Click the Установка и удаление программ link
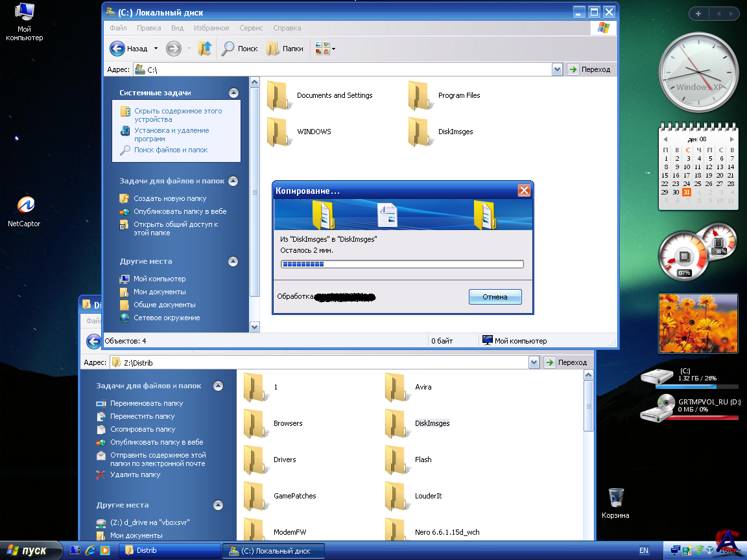This screenshot has height=560, width=747. [171, 135]
